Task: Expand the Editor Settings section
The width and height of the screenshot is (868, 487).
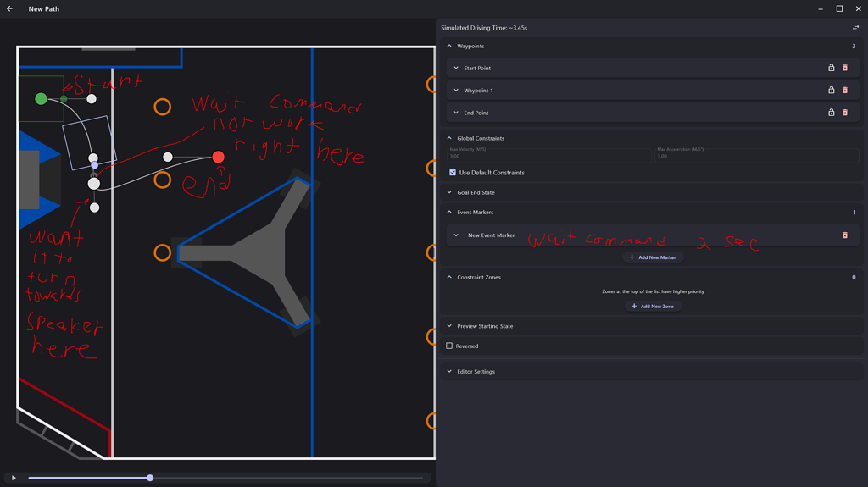Action: tap(449, 371)
